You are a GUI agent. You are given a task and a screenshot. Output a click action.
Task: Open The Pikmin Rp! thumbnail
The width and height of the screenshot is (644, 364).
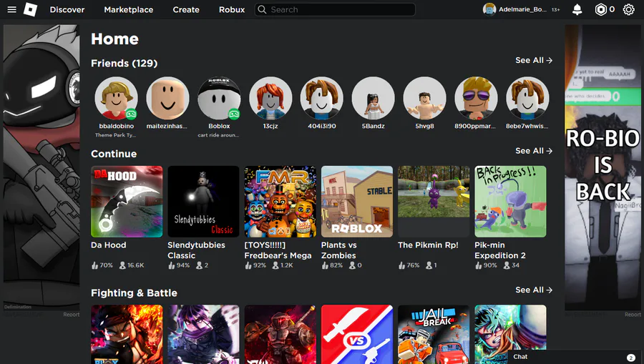[434, 202]
